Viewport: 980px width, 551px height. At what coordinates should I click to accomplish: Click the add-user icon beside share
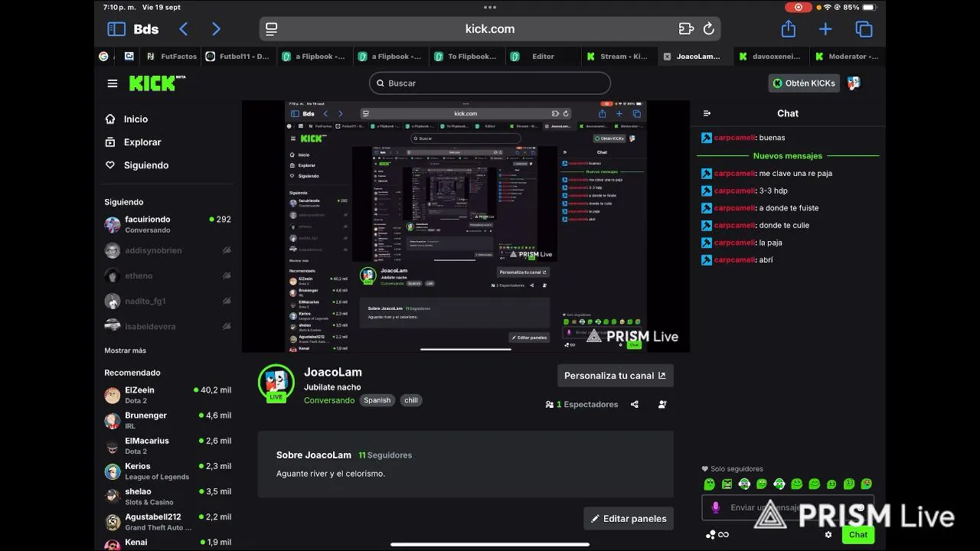662,404
